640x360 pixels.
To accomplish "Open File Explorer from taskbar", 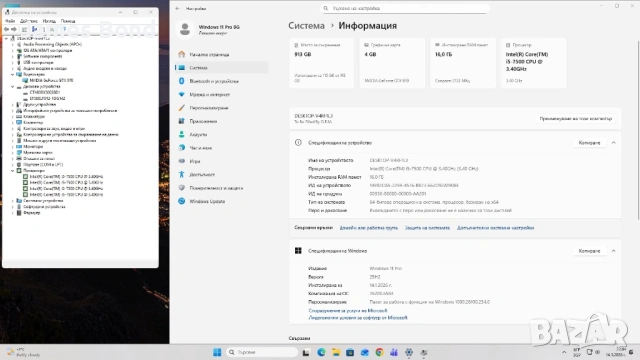I will tap(336, 352).
